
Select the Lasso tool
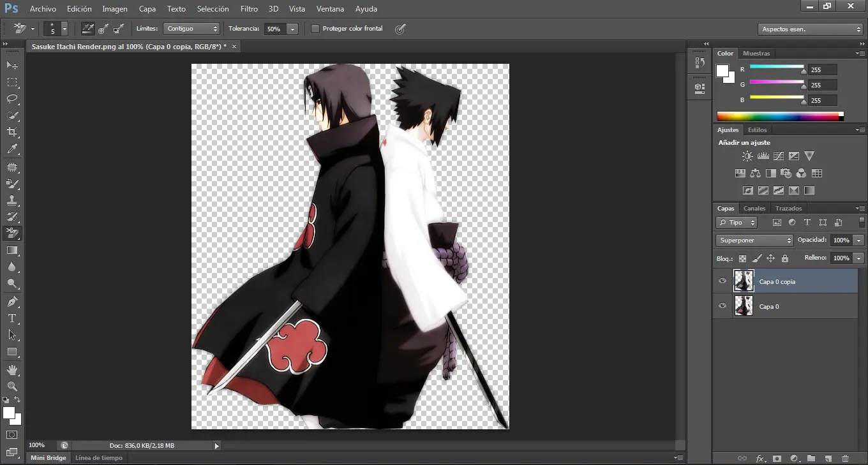coord(12,99)
